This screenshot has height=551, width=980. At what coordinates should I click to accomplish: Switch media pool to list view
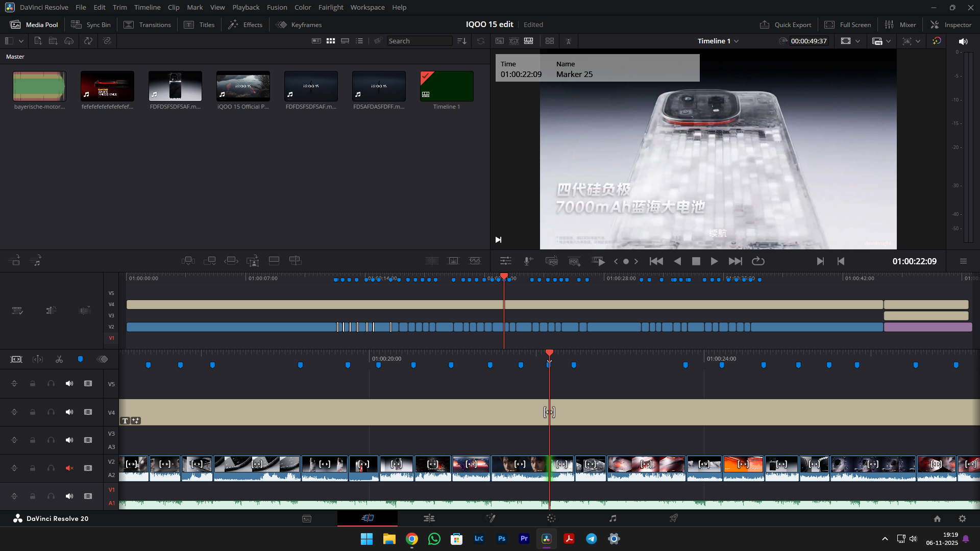(x=359, y=41)
